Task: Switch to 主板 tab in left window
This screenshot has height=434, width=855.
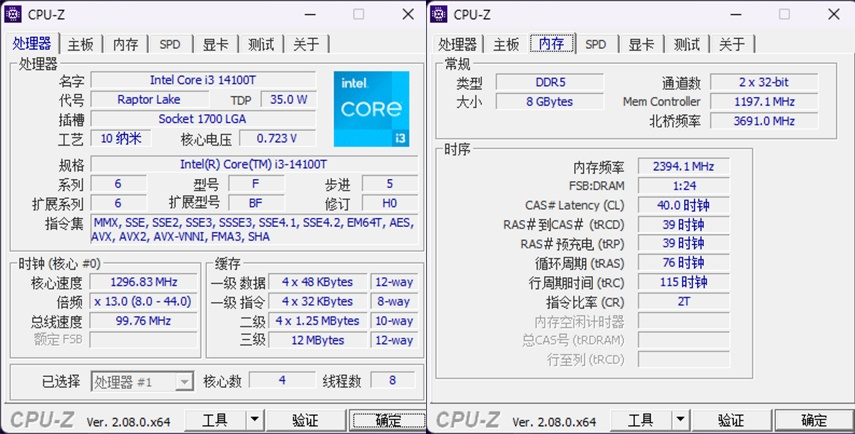Action: tap(81, 44)
